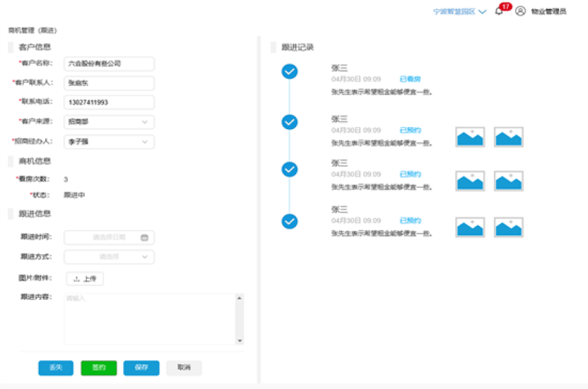This screenshot has height=389, width=588.
Task: Click the 跟进内容 text area
Action: pos(150,319)
